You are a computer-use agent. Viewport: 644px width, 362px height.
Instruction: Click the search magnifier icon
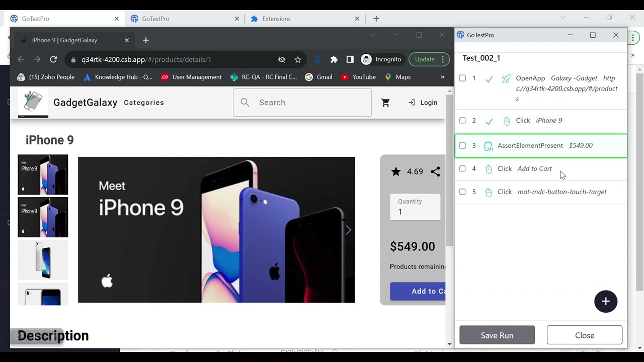(x=245, y=103)
